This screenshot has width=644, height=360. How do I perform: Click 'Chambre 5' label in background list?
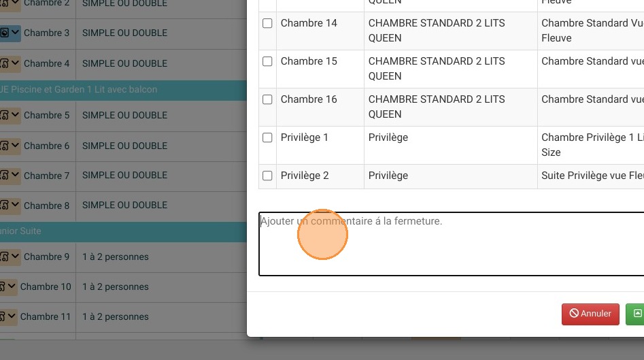pyautogui.click(x=46, y=116)
